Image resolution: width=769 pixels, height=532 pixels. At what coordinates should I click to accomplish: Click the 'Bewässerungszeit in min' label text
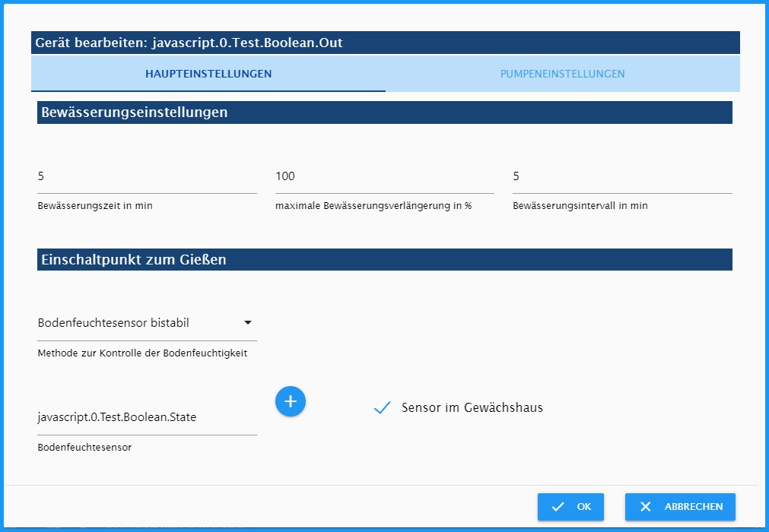pos(95,206)
